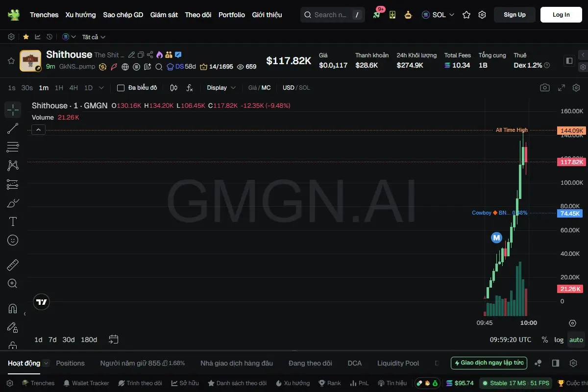Viewport: 588px width, 392px height.
Task: Open token website globe icon
Action: pyautogui.click(x=125, y=67)
